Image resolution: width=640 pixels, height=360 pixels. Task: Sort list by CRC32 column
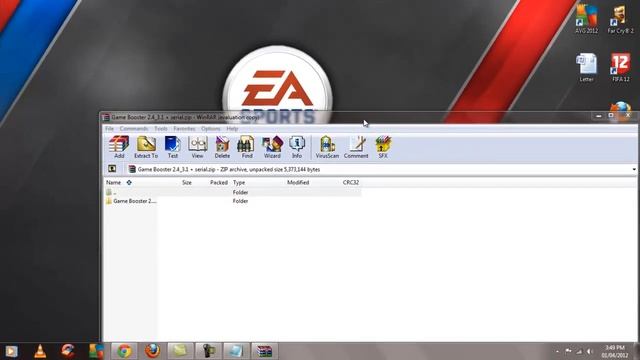click(351, 182)
